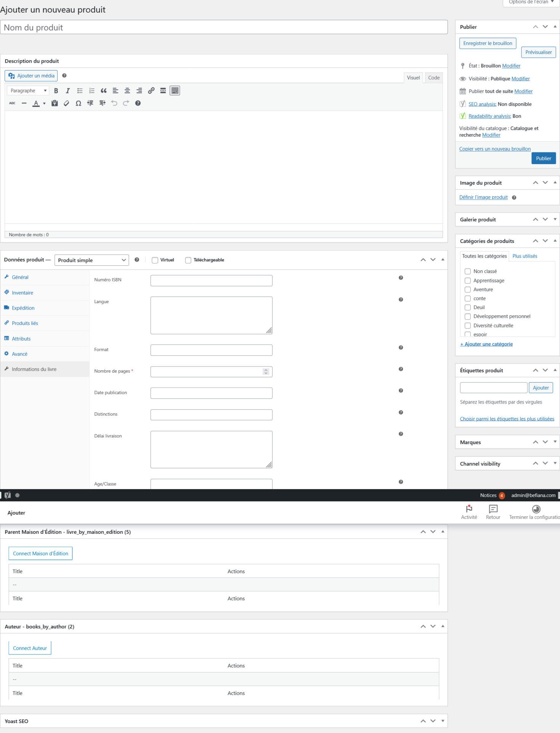Screen dimensions: 560x733
Task: Open Options de l'écran dropdown
Action: pos(531,2)
